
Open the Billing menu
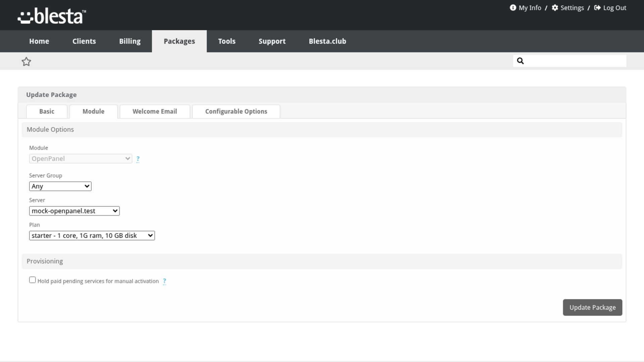[130, 41]
